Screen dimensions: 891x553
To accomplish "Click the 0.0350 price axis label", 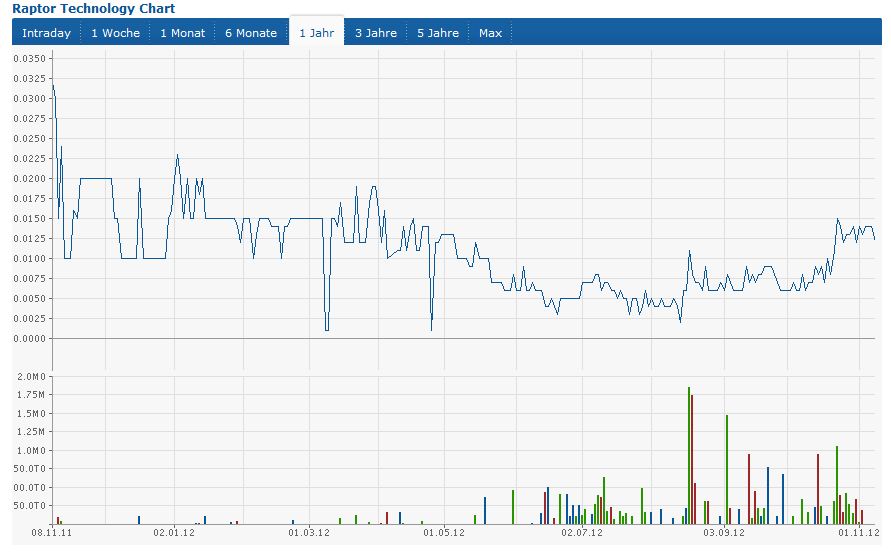I will pyautogui.click(x=31, y=58).
